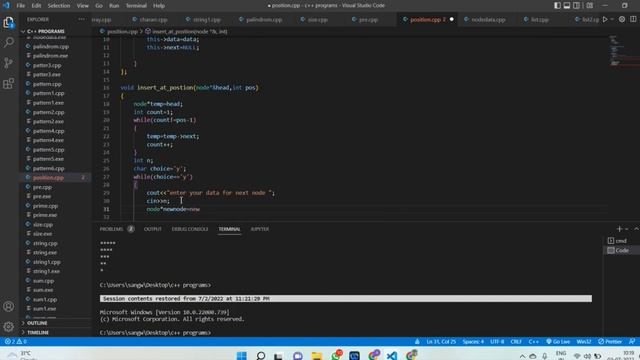Open Customize Layout icon in title bar
The width and height of the screenshot is (640, 360).
click(590, 6)
